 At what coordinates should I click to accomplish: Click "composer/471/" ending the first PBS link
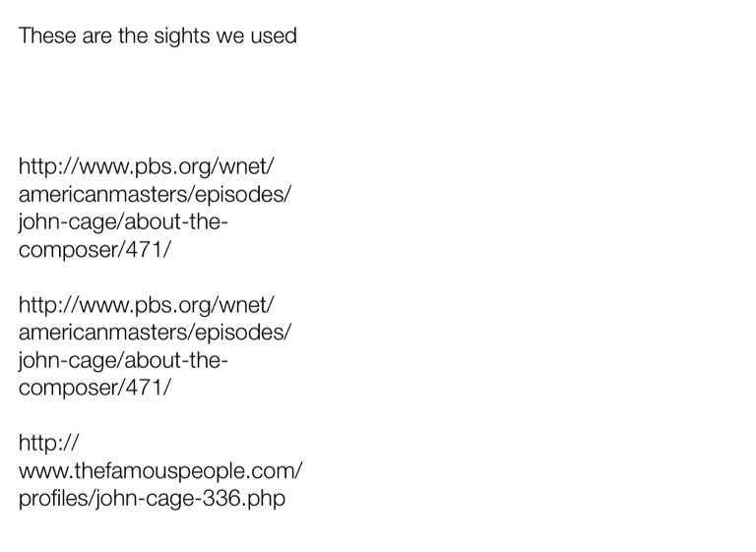pyautogui.click(x=94, y=249)
